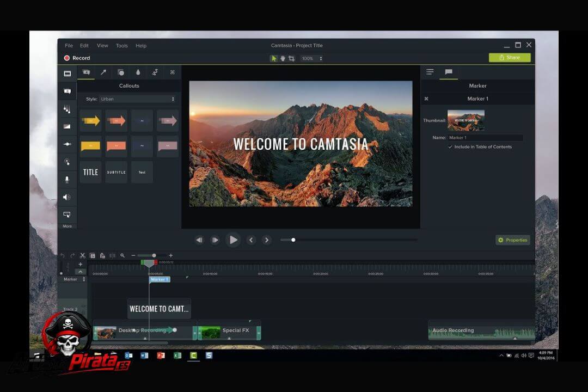Image resolution: width=588 pixels, height=392 pixels.
Task: Open the Voice Narration microphone icon
Action: [x=67, y=179]
